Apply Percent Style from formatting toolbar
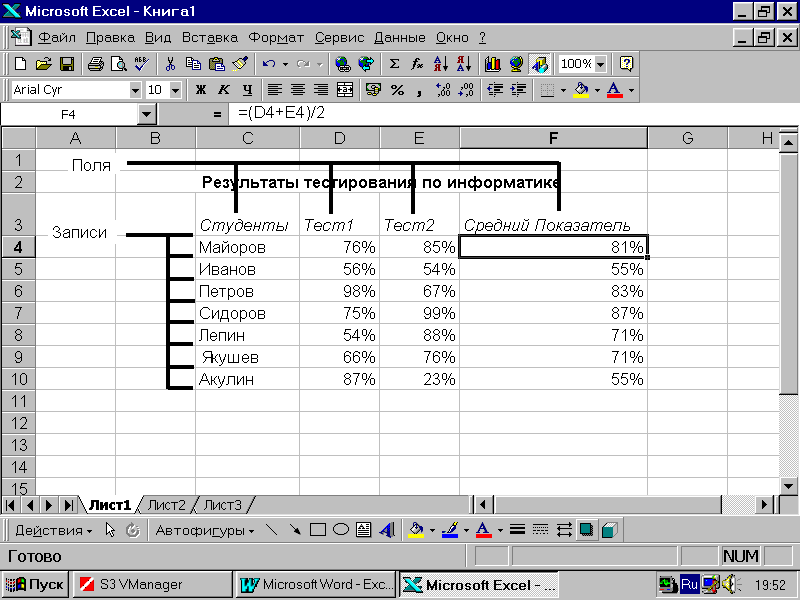This screenshot has width=800, height=600. 397,90
